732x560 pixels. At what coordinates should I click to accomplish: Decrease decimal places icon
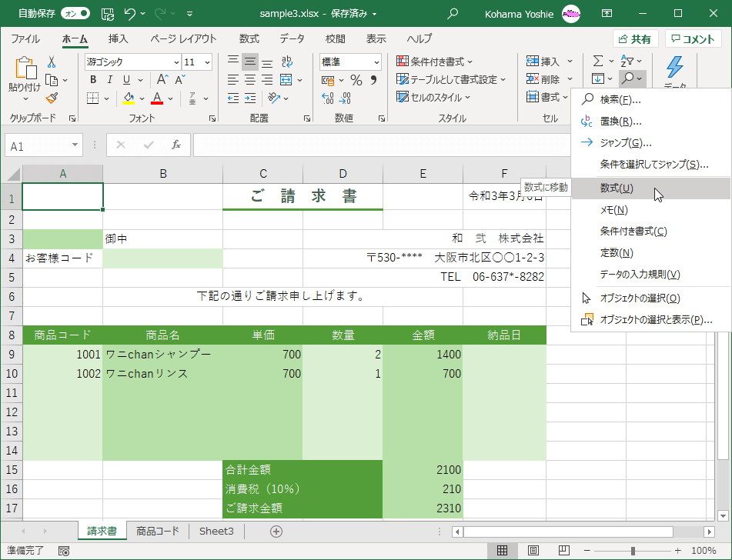[x=345, y=98]
